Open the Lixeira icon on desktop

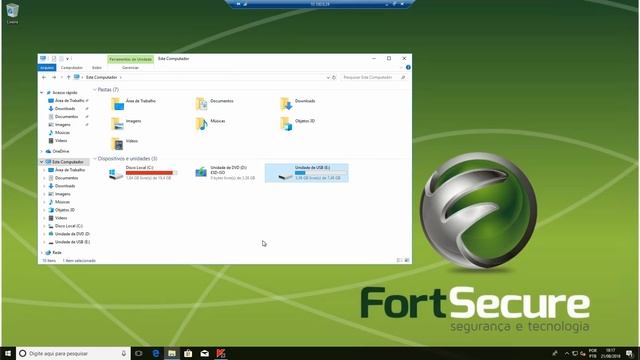[x=12, y=13]
